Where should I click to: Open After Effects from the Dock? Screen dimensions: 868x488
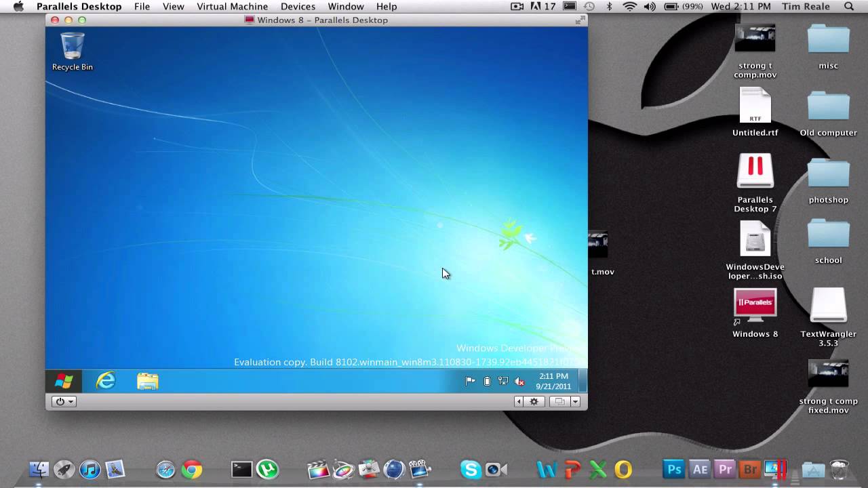click(699, 469)
